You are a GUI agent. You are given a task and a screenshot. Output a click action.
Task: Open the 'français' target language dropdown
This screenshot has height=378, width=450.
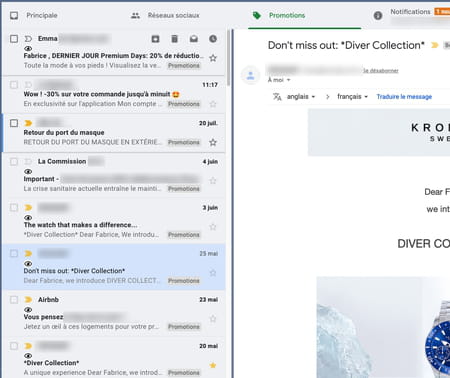(352, 97)
